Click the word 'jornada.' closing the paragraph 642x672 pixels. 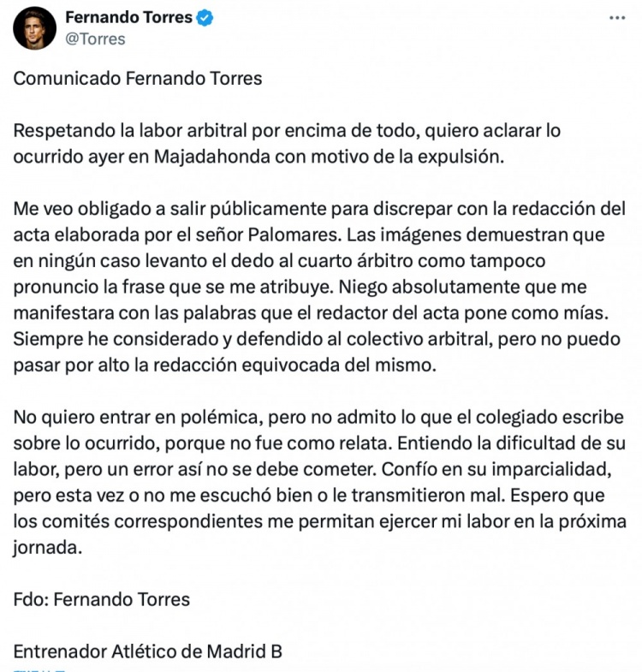pos(48,548)
